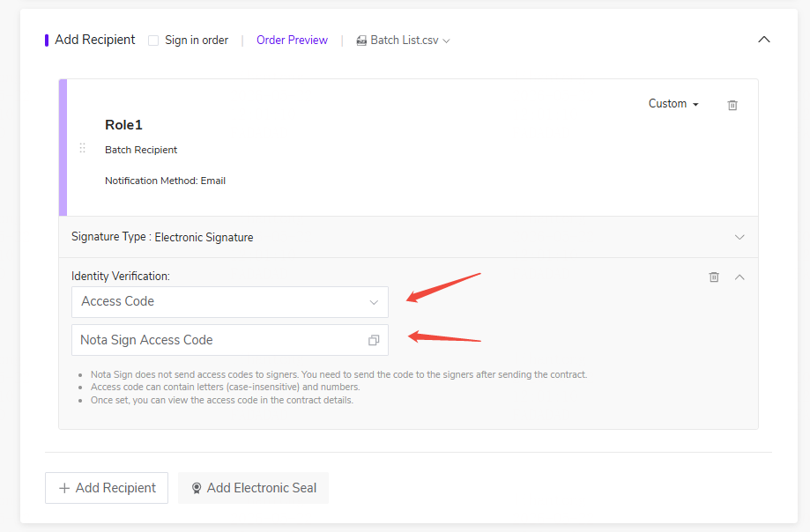
Task: Delete the Role1 recipient card
Action: (x=732, y=106)
